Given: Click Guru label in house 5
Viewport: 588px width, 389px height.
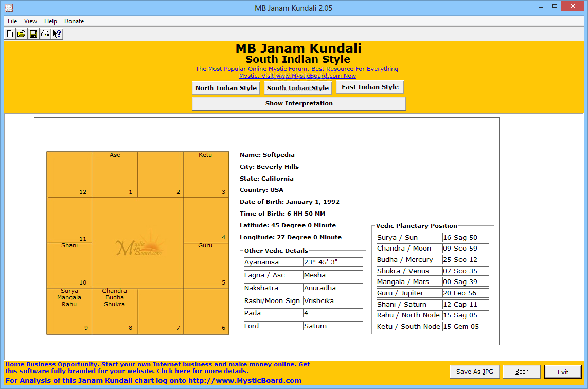Looking at the screenshot, I should [205, 245].
